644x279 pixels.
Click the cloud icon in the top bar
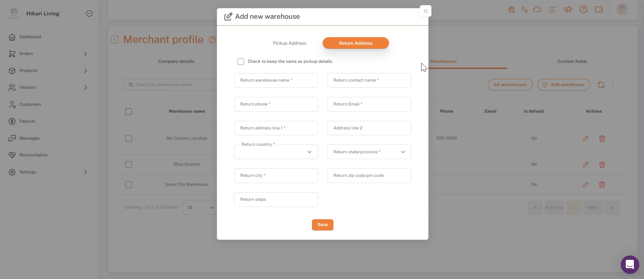click(537, 10)
